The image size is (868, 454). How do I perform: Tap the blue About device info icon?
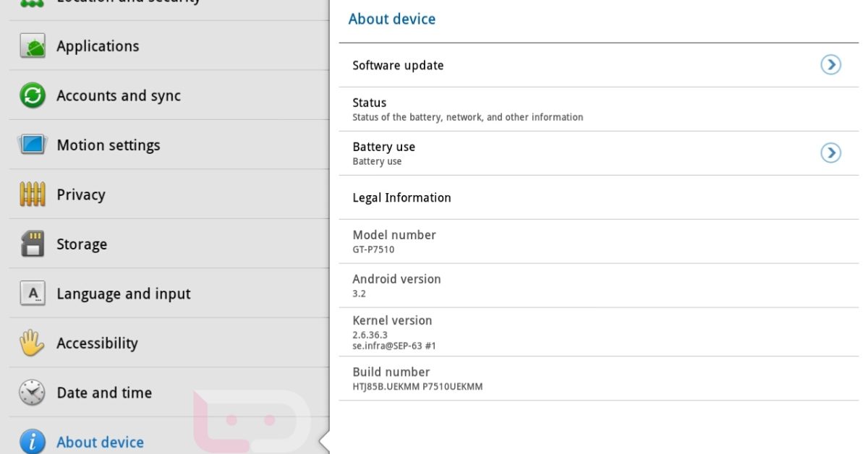[33, 442]
